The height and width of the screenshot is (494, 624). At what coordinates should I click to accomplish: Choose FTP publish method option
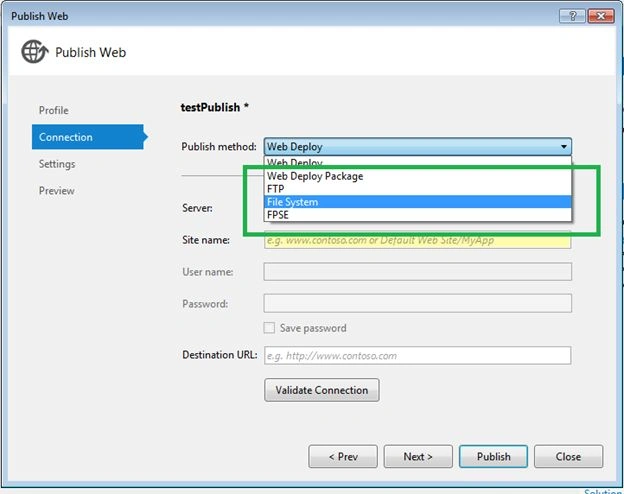417,189
